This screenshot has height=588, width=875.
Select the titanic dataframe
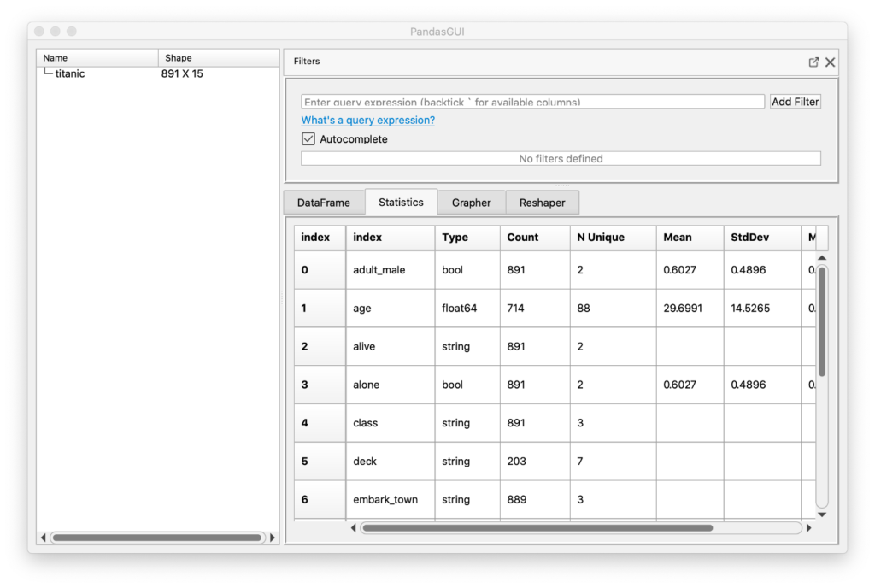(70, 74)
